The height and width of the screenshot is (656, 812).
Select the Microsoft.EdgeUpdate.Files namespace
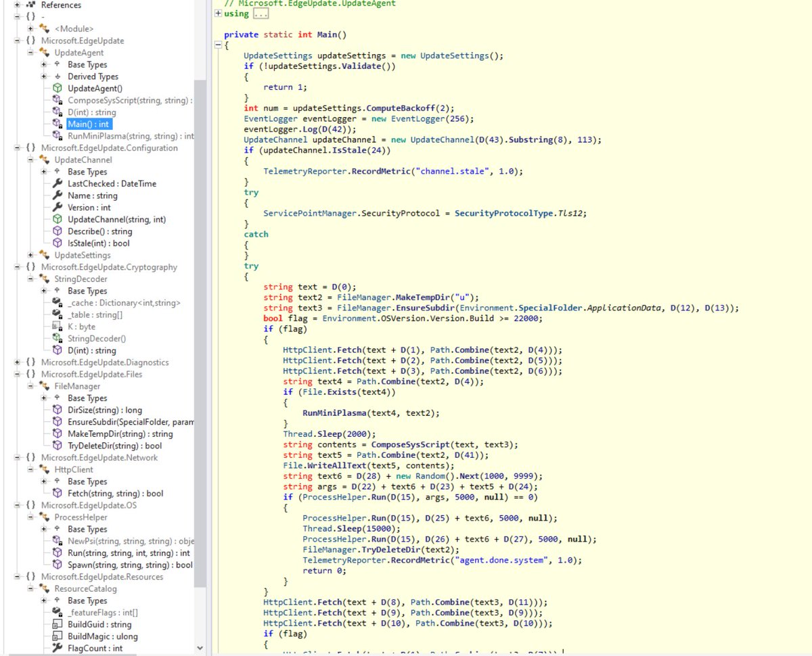pyautogui.click(x=91, y=374)
